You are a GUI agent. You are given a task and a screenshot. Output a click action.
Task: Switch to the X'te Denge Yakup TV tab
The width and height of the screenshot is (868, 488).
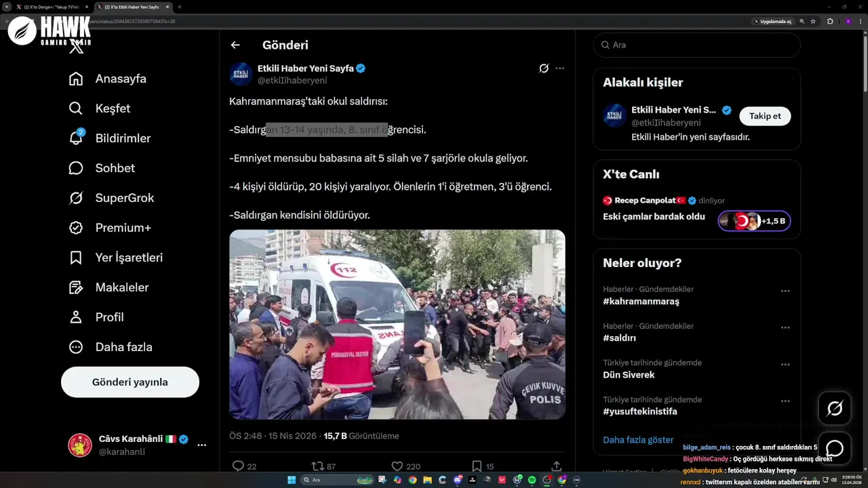[52, 7]
